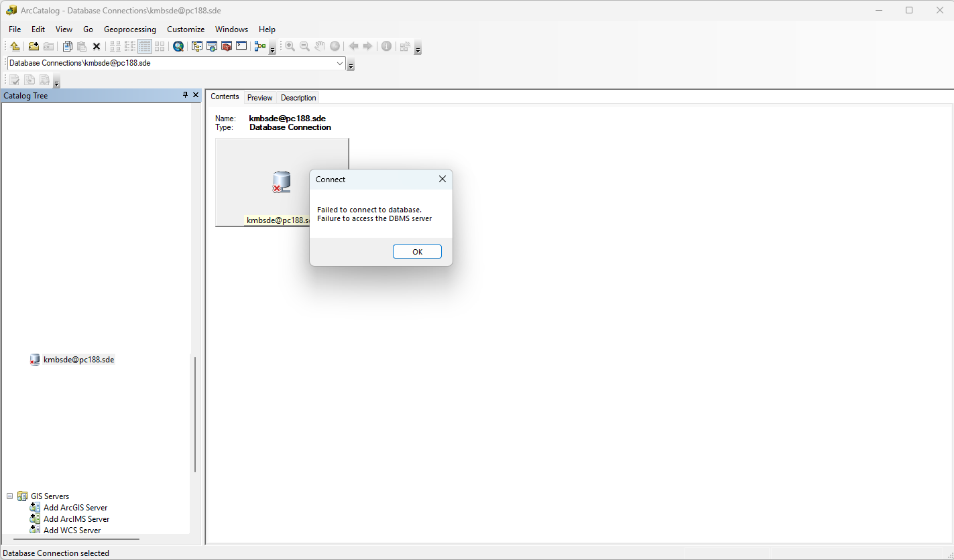Click the Connect To Folder icon
Screen dimensions: 954x560
34,46
